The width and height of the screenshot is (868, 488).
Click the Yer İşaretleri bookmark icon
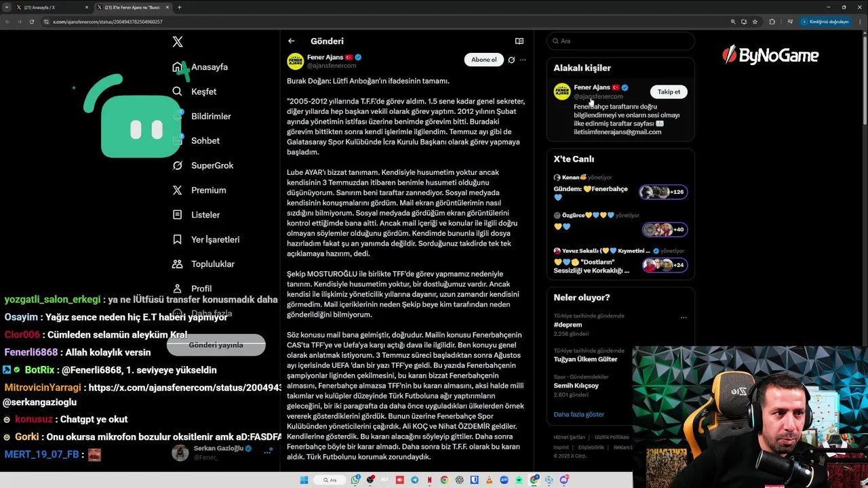[x=177, y=239]
